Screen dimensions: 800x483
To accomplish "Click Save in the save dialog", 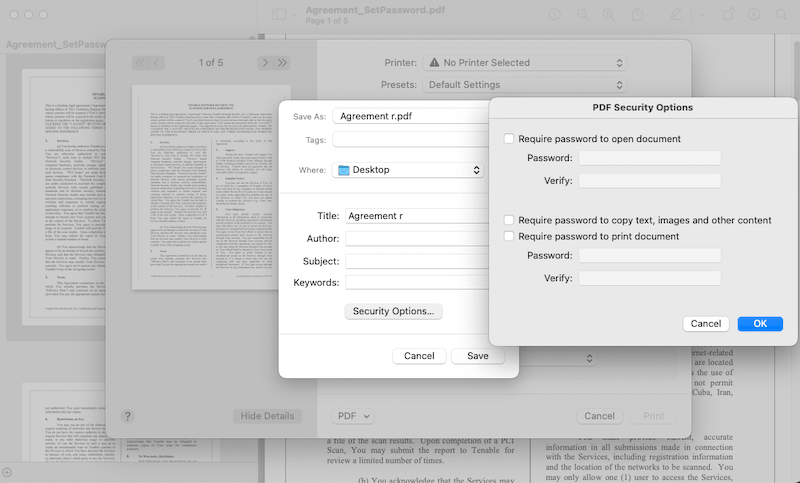I will pos(478,356).
